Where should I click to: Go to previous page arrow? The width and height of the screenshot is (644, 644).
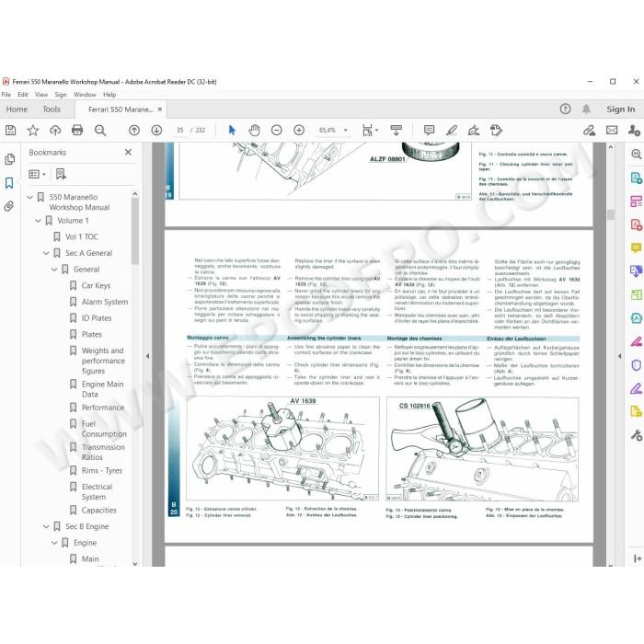click(x=134, y=131)
